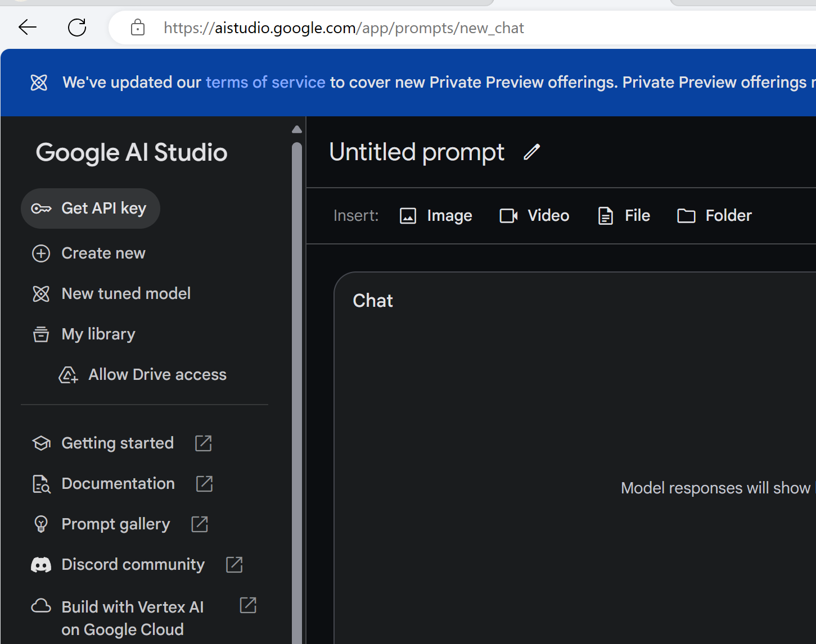
Task: Click the graduation cap Getting started icon
Action: (41, 443)
